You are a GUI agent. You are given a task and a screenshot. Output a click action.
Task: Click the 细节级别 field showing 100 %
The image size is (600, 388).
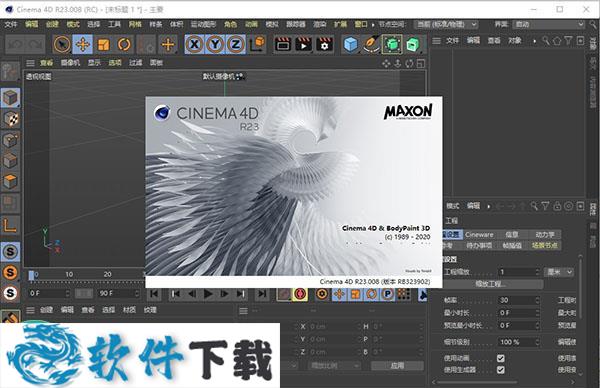coord(518,342)
